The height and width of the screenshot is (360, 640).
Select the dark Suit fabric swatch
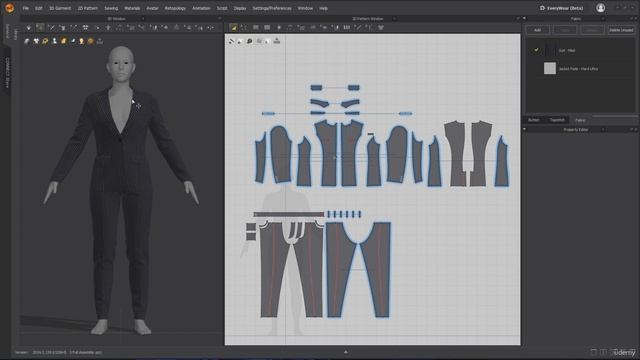[550, 50]
